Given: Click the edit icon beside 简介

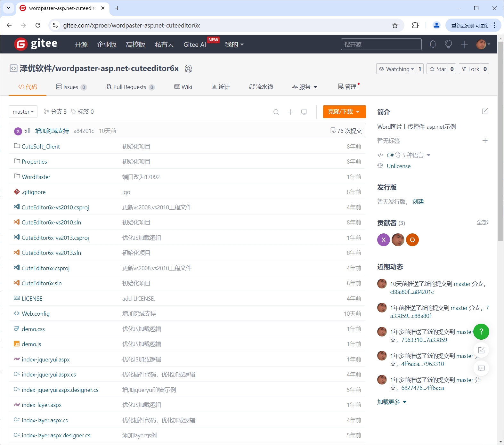Looking at the screenshot, I should 484,111.
